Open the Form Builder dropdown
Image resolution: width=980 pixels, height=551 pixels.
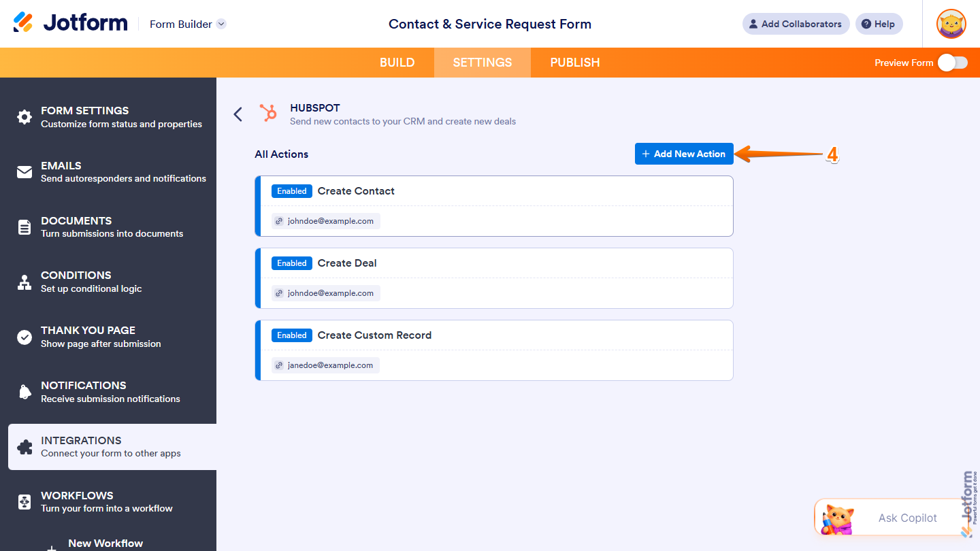coord(188,24)
